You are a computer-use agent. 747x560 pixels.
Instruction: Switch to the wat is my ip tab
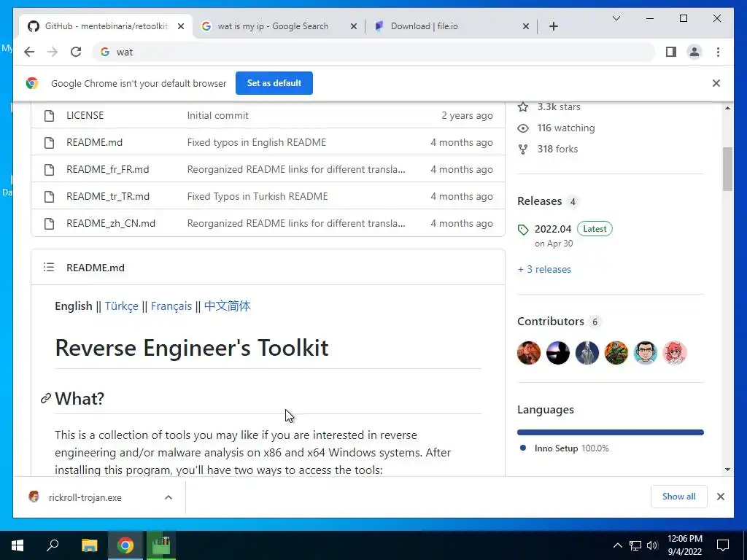coord(273,26)
